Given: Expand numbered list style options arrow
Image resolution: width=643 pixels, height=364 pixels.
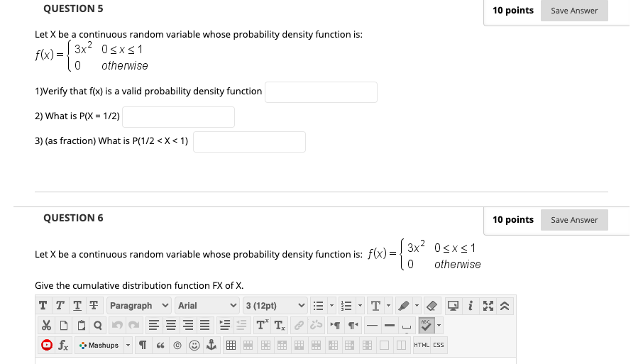Looking at the screenshot, I should point(360,306).
